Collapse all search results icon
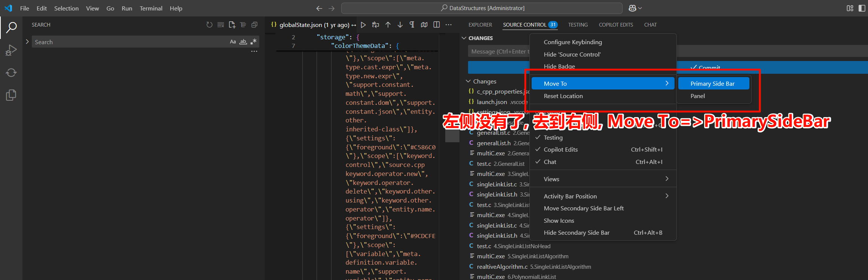This screenshot has width=868, height=280. pyautogui.click(x=254, y=25)
